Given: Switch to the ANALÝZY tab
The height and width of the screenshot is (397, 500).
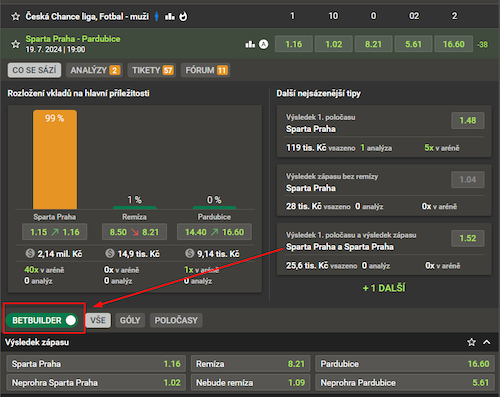Looking at the screenshot, I should point(95,70).
